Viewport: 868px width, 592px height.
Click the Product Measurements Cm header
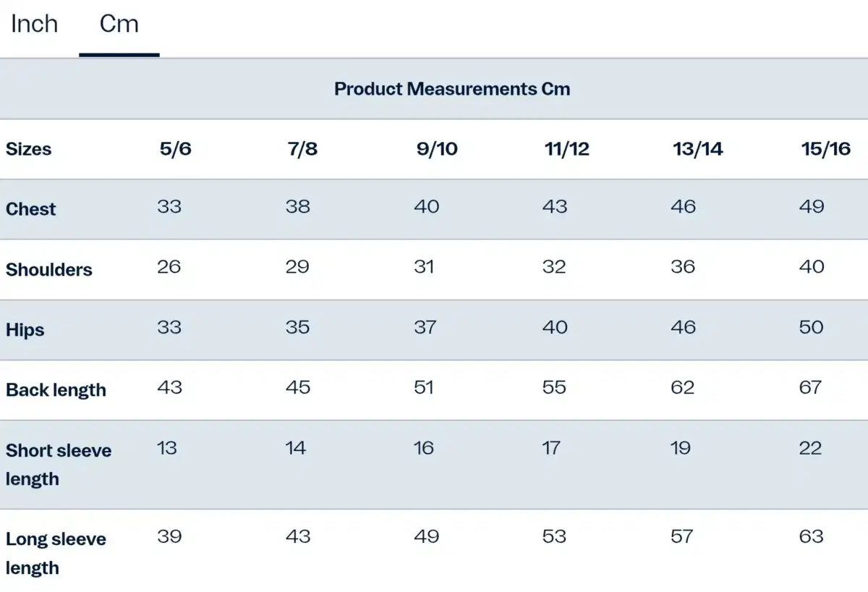click(x=452, y=89)
